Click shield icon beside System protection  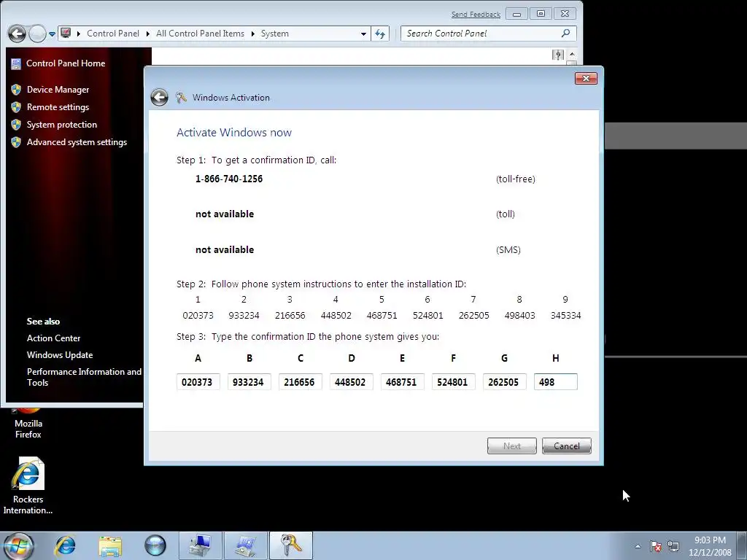click(16, 125)
